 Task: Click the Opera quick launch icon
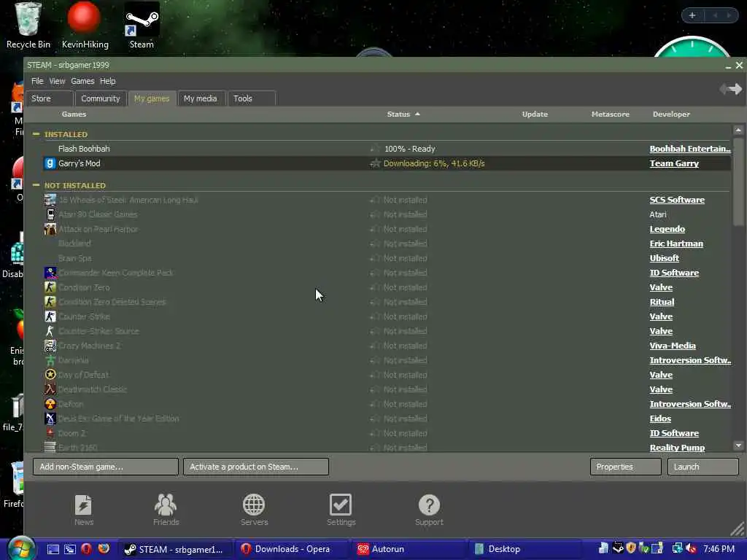[x=86, y=549]
